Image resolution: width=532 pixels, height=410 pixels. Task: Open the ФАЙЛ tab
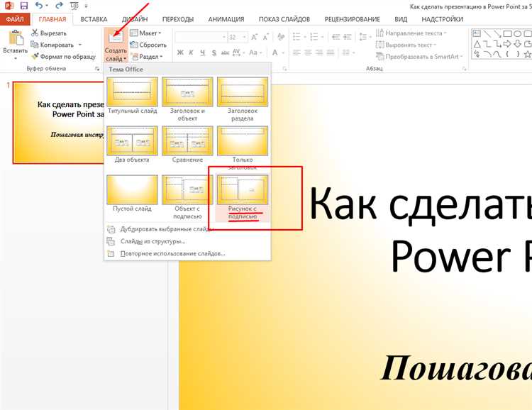tap(15, 19)
